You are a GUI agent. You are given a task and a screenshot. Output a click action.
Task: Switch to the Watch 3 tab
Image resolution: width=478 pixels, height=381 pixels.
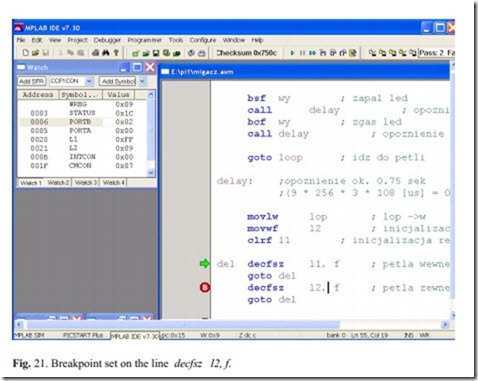(86, 183)
